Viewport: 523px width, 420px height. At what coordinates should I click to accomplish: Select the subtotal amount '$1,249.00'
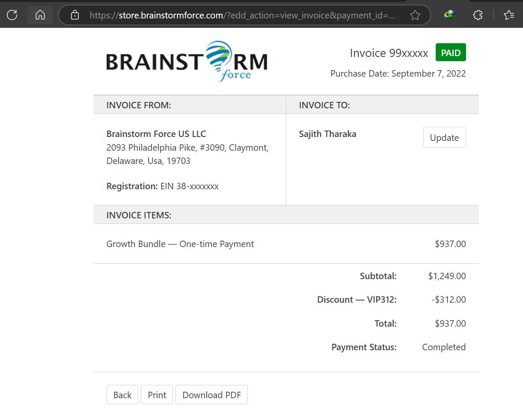(x=447, y=276)
